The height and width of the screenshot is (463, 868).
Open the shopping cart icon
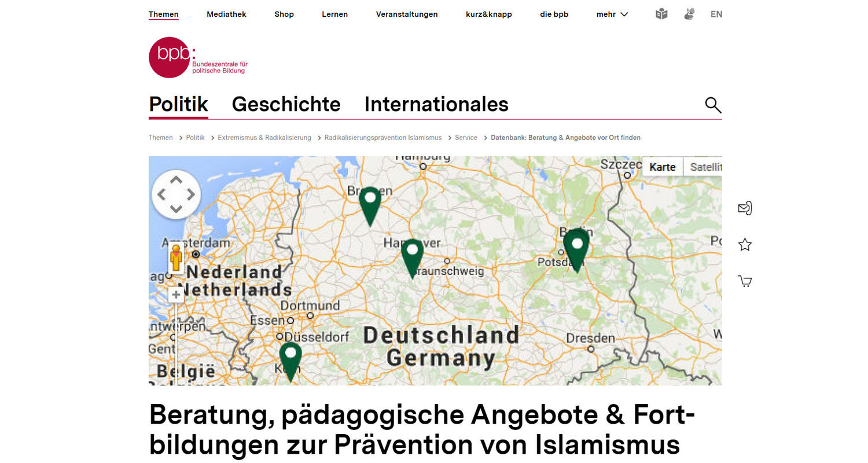(x=745, y=282)
